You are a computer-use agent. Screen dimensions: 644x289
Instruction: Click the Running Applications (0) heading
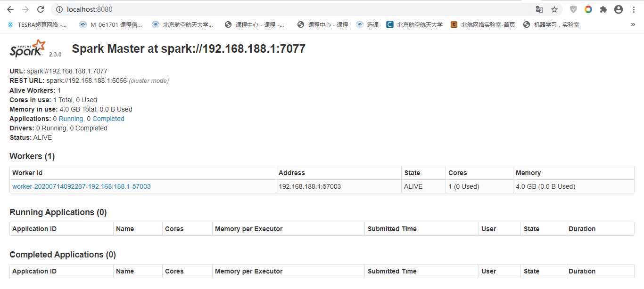(x=58, y=212)
